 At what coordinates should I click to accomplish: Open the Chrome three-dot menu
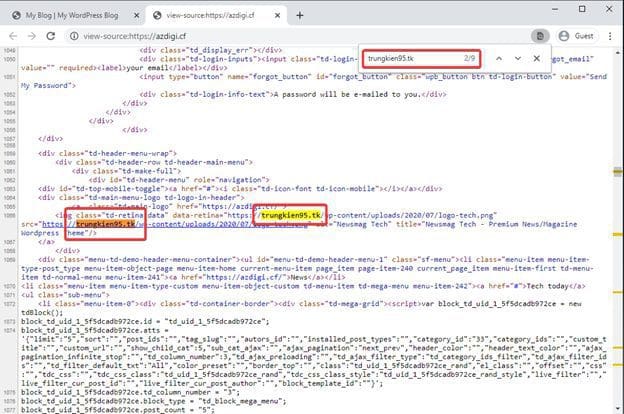pyautogui.click(x=612, y=36)
